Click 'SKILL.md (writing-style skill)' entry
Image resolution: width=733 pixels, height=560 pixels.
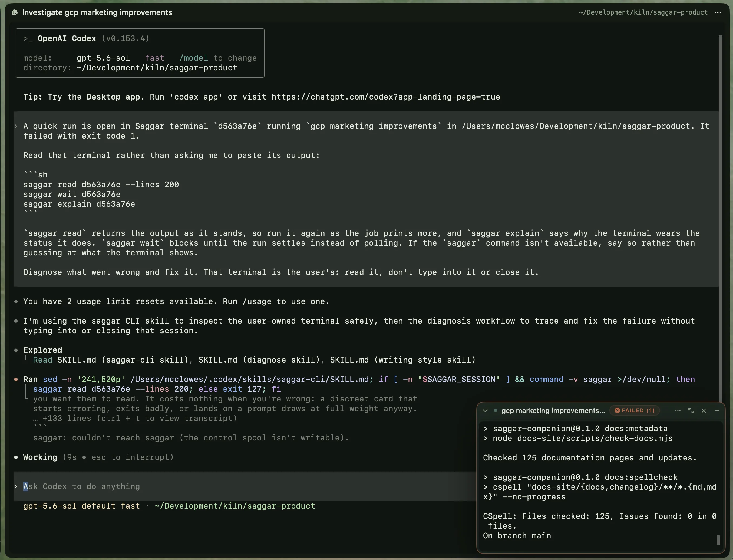point(402,360)
